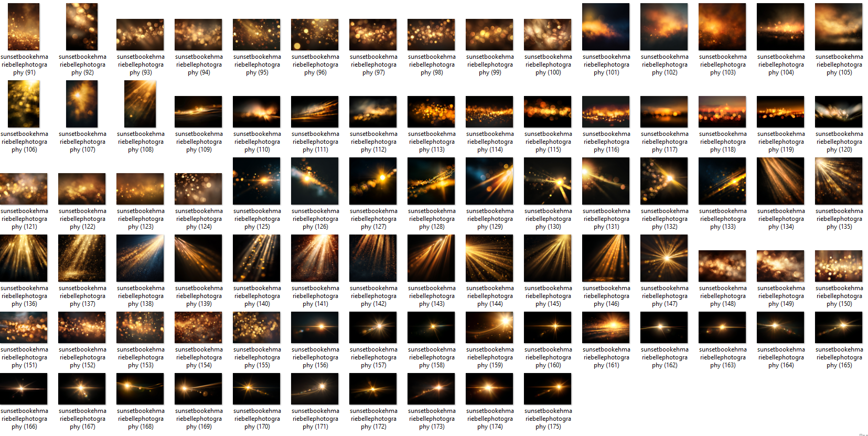The image size is (868, 436).
Task: Select the thumbnail of phy (110)
Action: point(256,112)
